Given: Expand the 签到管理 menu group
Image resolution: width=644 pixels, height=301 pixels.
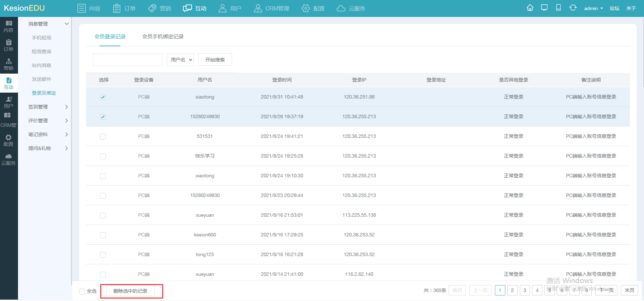Looking at the screenshot, I should [48, 107].
